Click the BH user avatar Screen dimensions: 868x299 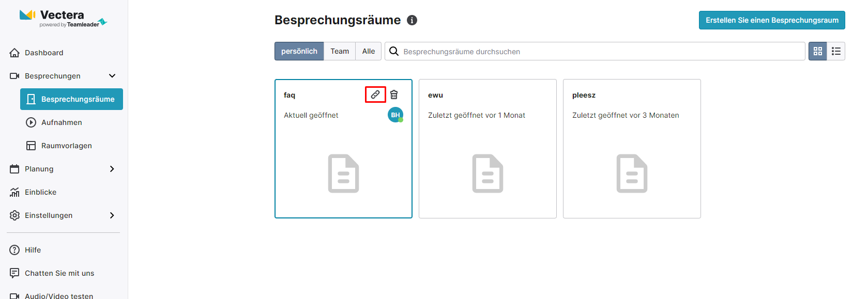tap(395, 115)
